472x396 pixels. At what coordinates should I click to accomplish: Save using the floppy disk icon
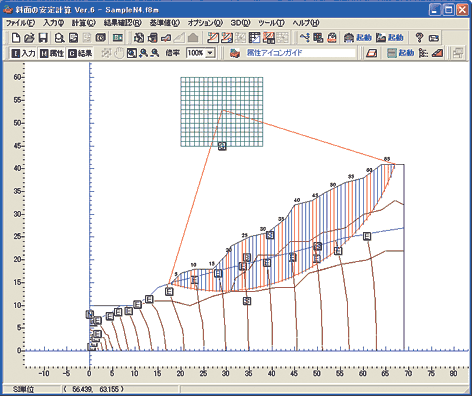tap(43, 38)
